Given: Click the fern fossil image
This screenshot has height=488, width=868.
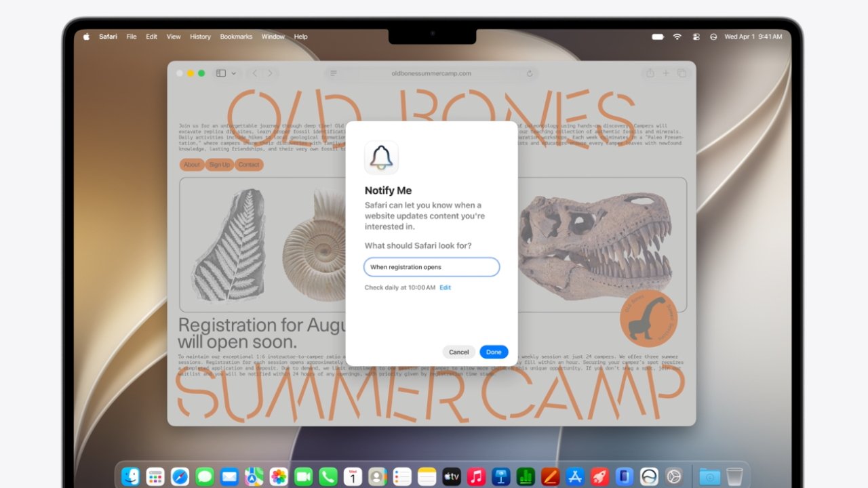Looking at the screenshot, I should point(228,245).
